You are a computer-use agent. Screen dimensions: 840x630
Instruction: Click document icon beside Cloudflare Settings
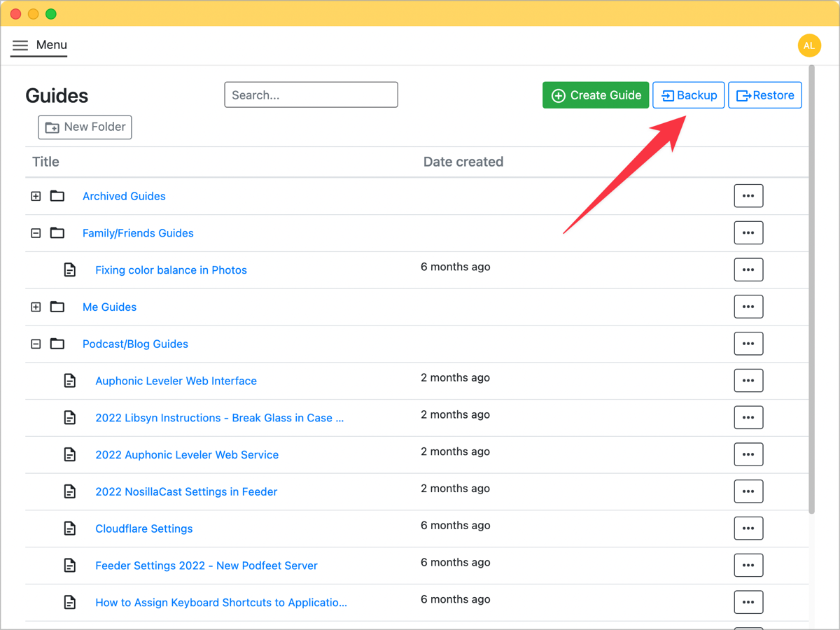[x=70, y=528]
